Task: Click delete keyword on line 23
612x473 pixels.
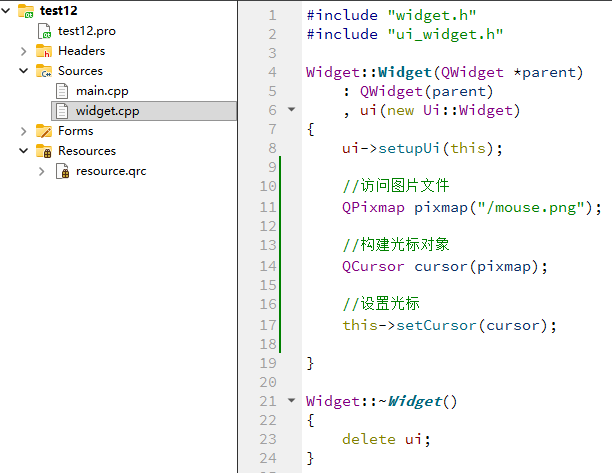Action: [x=369, y=439]
